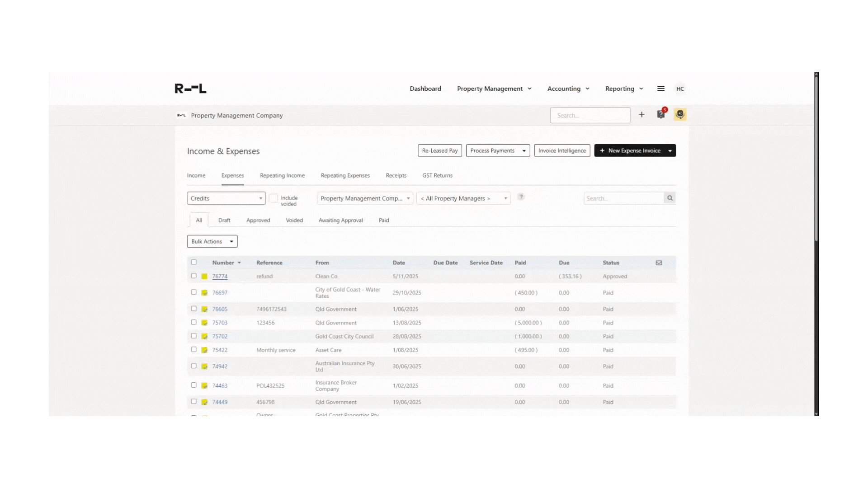Open the help icon with red badge
This screenshot has width=868, height=488.
(x=661, y=115)
